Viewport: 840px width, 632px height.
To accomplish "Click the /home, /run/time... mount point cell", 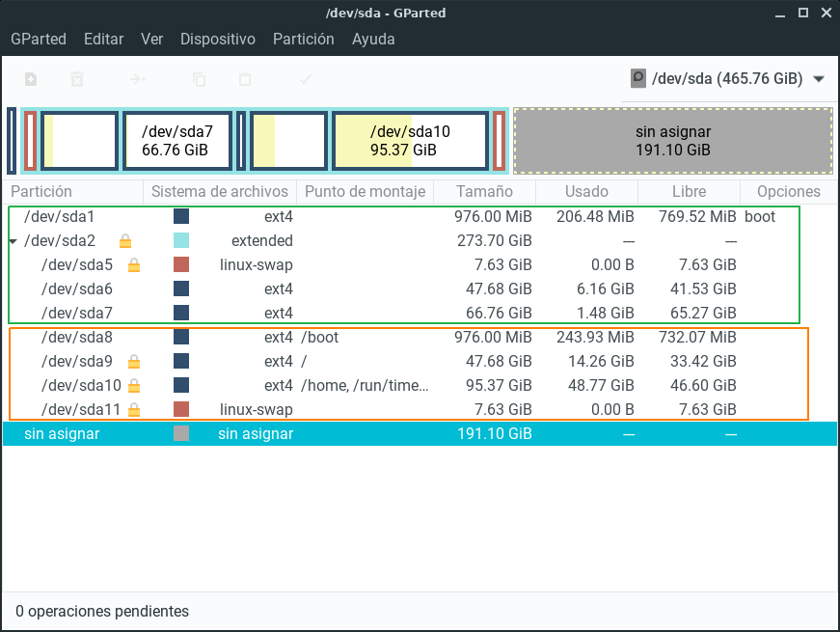I will pyautogui.click(x=365, y=385).
